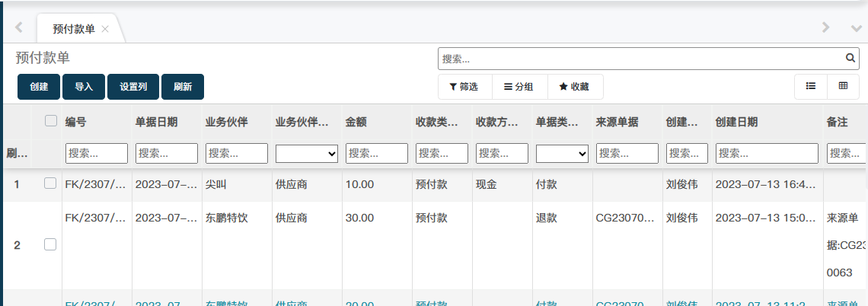Switch to list view icon
Image resolution: width=868 pixels, height=306 pixels.
(811, 87)
